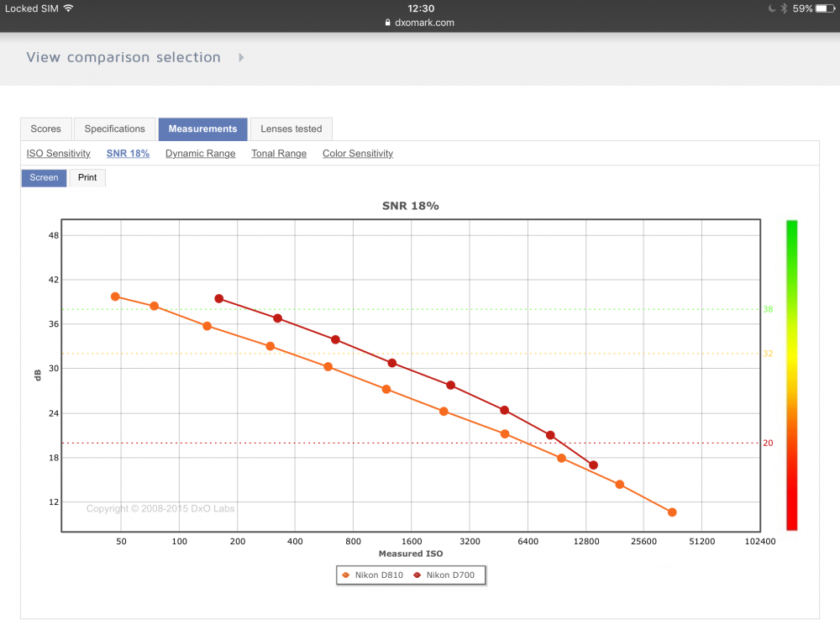Click the 12800 x-axis tick label
Screen dimensions: 840x630
point(586,541)
